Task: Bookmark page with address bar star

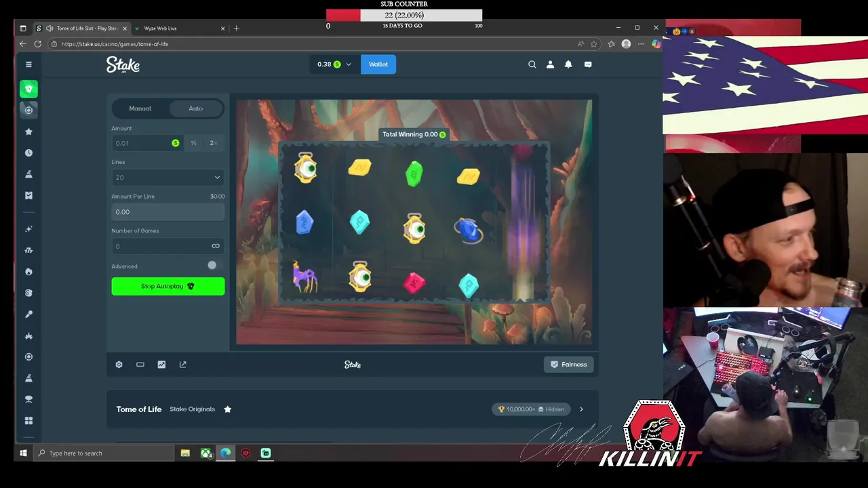Action: tap(594, 44)
